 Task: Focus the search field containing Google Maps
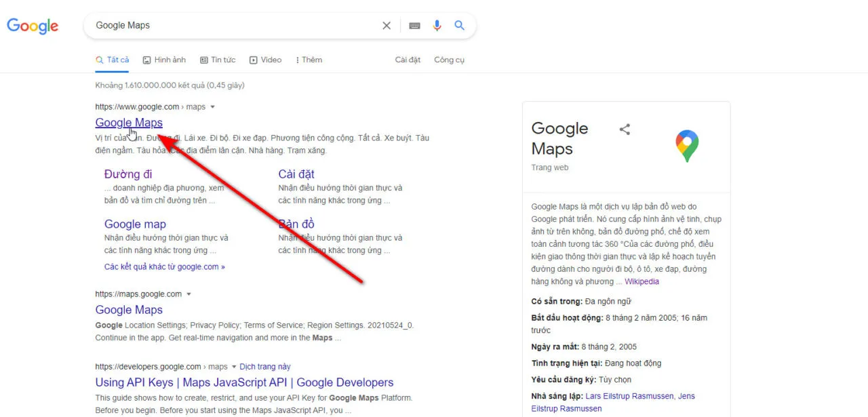[x=234, y=26]
